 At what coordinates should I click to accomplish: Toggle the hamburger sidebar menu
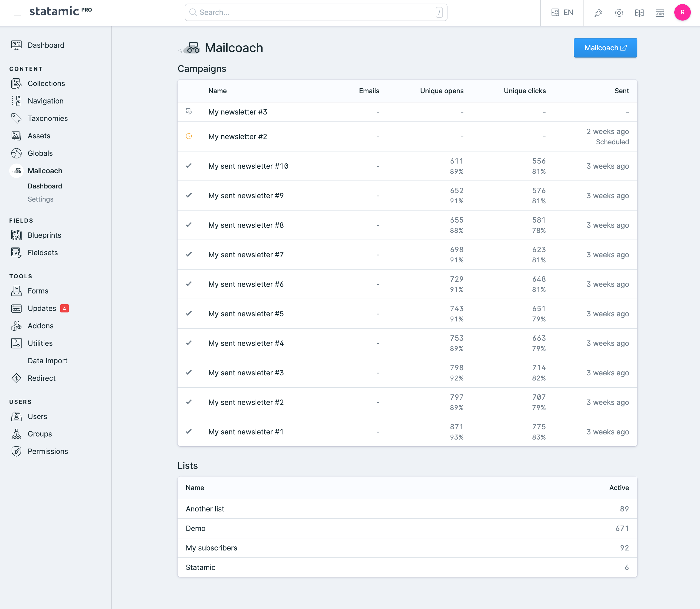(x=17, y=13)
